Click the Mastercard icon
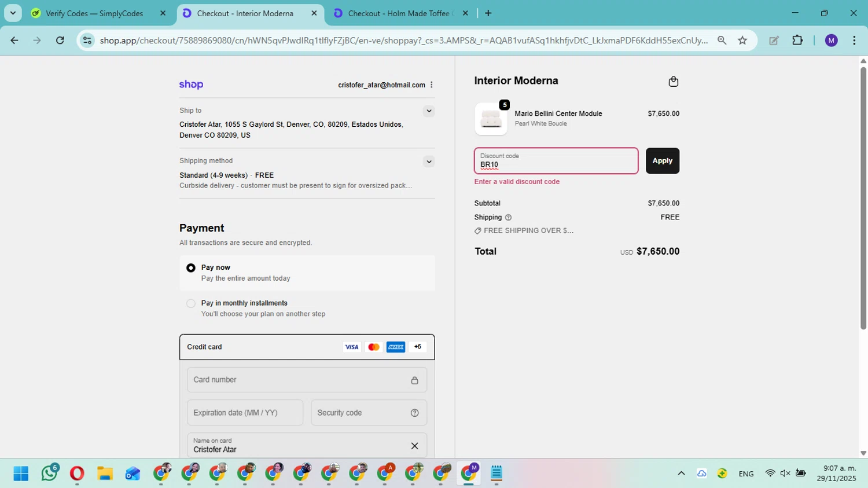868x488 pixels. click(x=374, y=347)
